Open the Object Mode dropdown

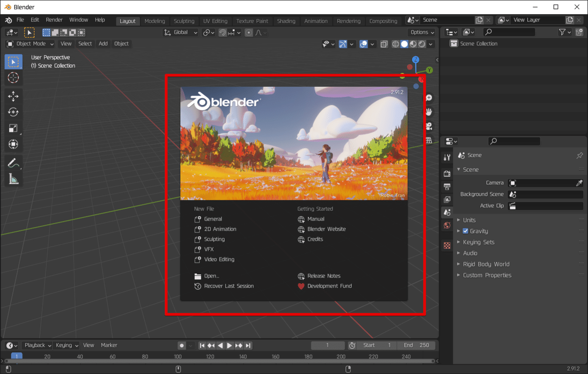click(x=30, y=44)
